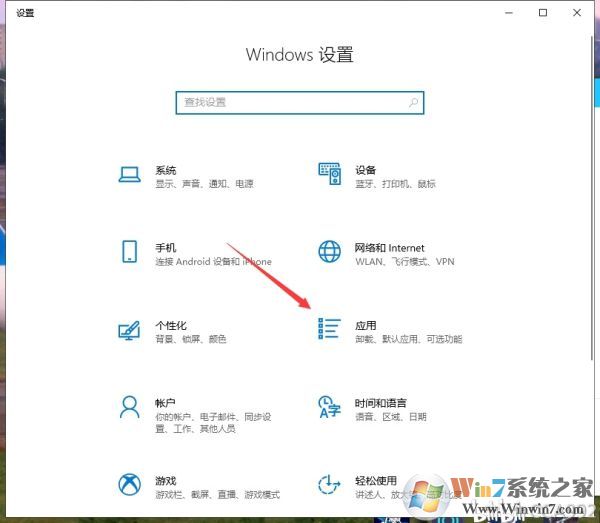Click the 你的帐户、电子邮件、同步设置 description
Image resolution: width=600 pixels, height=523 pixels.
click(213, 422)
